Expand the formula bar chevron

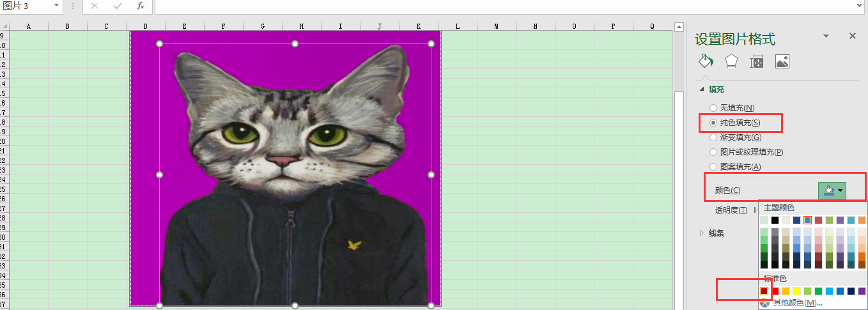(x=860, y=6)
